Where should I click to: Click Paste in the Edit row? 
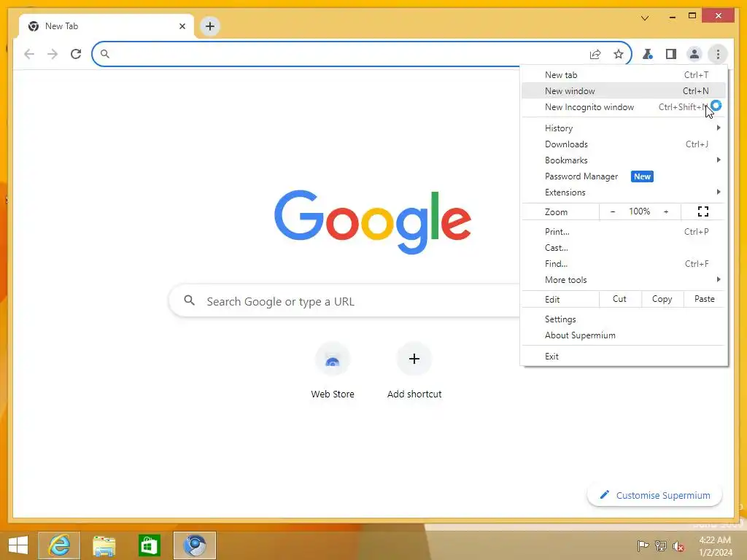[x=704, y=299]
